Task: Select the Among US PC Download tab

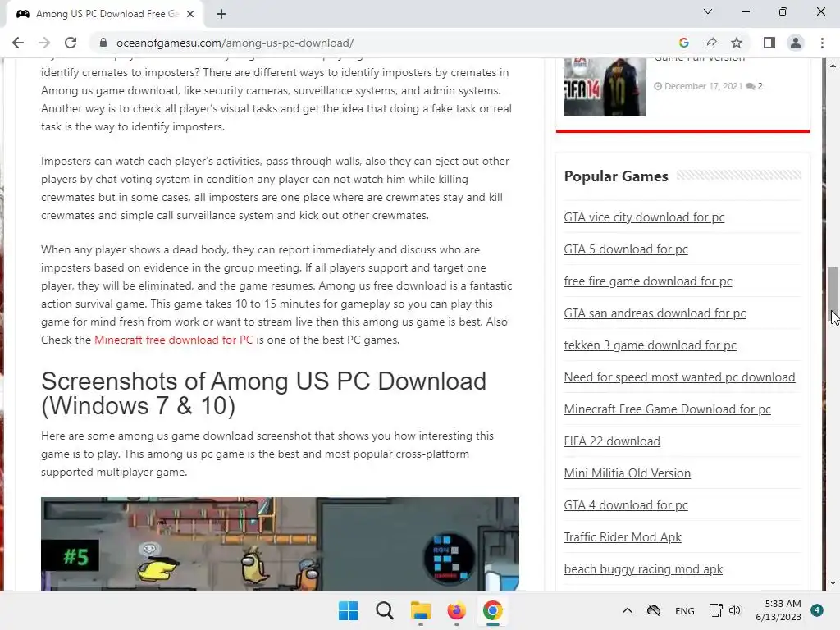Action: 104,14
